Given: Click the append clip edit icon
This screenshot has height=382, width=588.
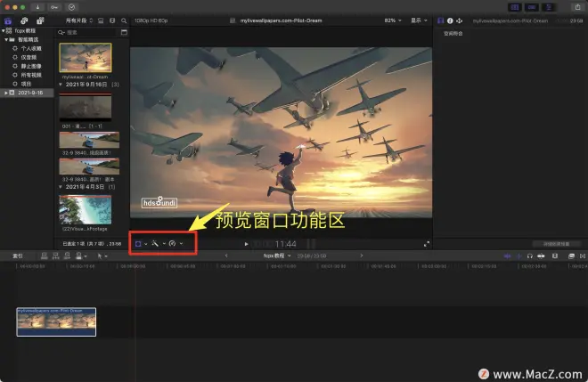Looking at the screenshot, I should [67, 256].
